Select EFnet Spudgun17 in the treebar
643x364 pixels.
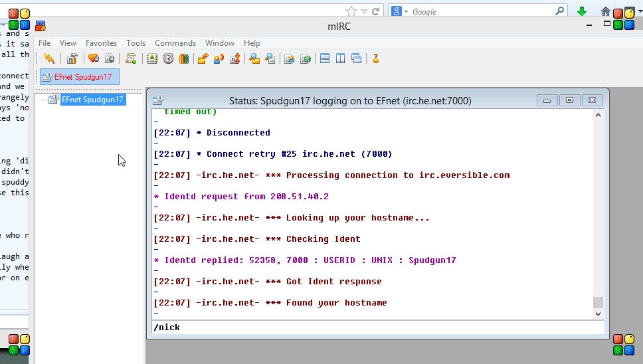(x=93, y=100)
